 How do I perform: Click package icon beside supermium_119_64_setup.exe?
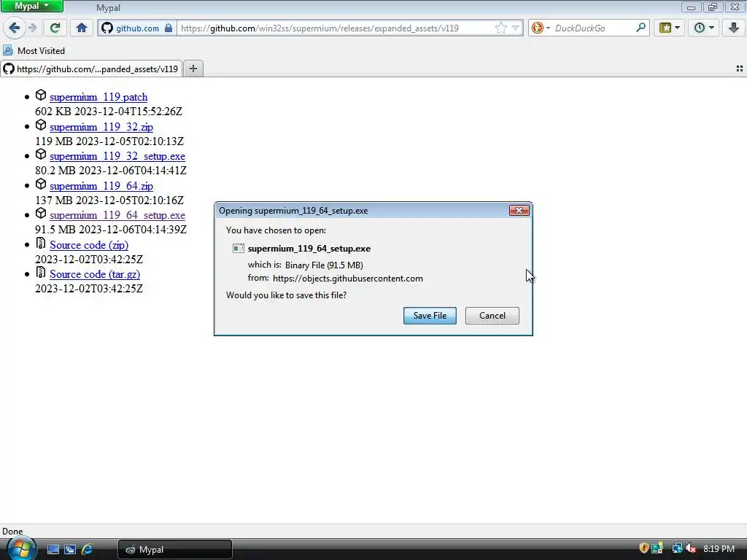[41, 214]
